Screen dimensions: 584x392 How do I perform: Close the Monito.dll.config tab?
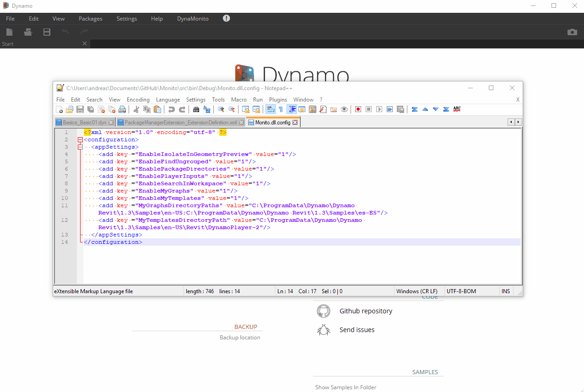click(295, 123)
